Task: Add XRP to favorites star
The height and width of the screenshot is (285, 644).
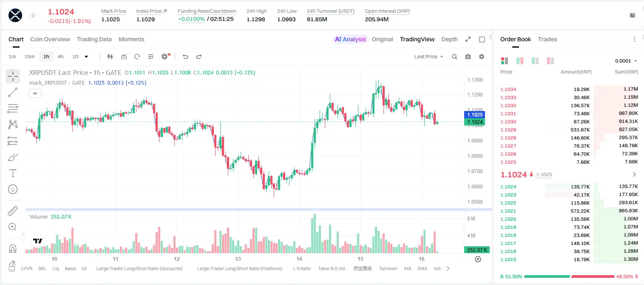Action: (x=33, y=15)
